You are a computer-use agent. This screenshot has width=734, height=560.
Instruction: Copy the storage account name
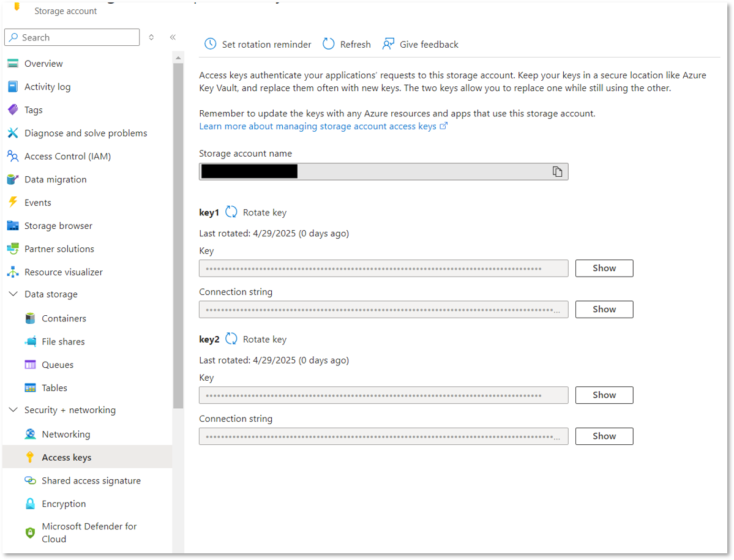pyautogui.click(x=557, y=172)
